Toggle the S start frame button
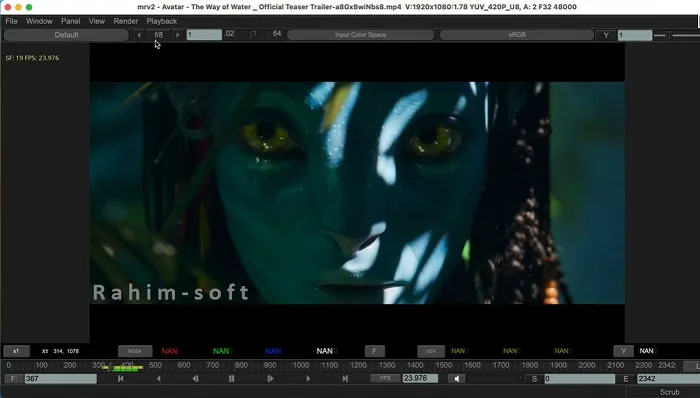The width and height of the screenshot is (700, 398). (x=534, y=379)
